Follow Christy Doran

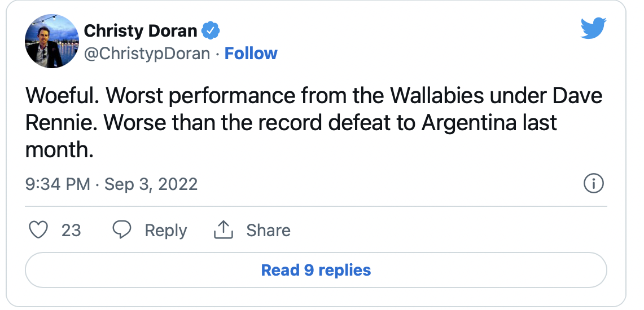(251, 54)
